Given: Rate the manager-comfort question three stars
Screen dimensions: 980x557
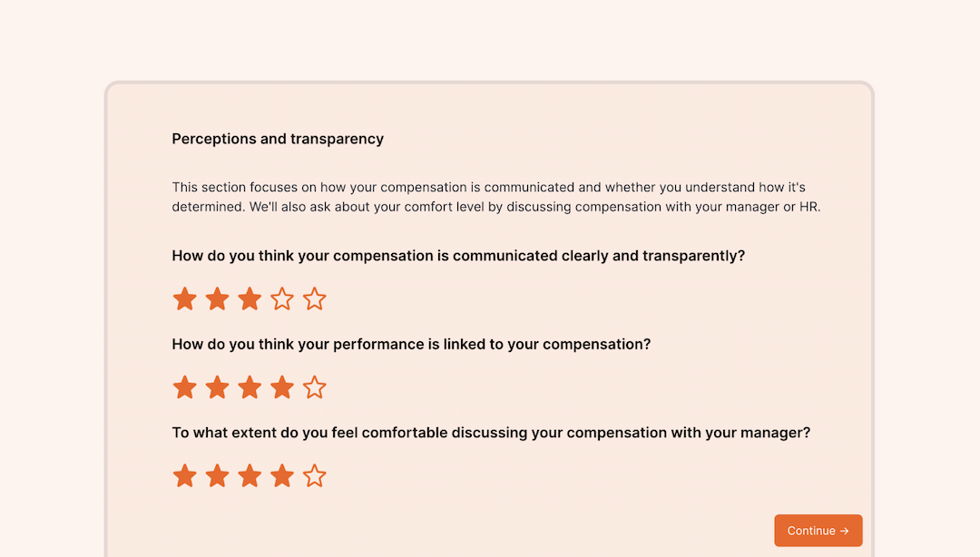Looking at the screenshot, I should [250, 475].
